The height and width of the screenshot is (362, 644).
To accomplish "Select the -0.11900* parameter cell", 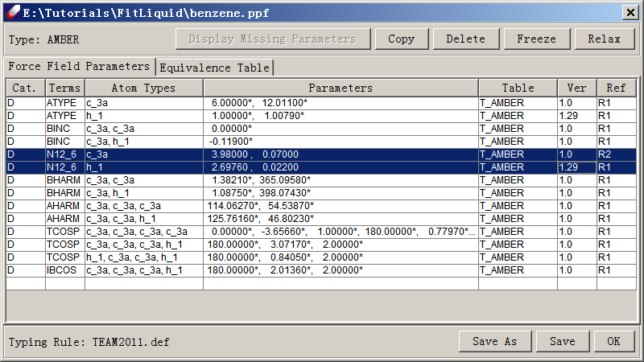I will [341, 142].
